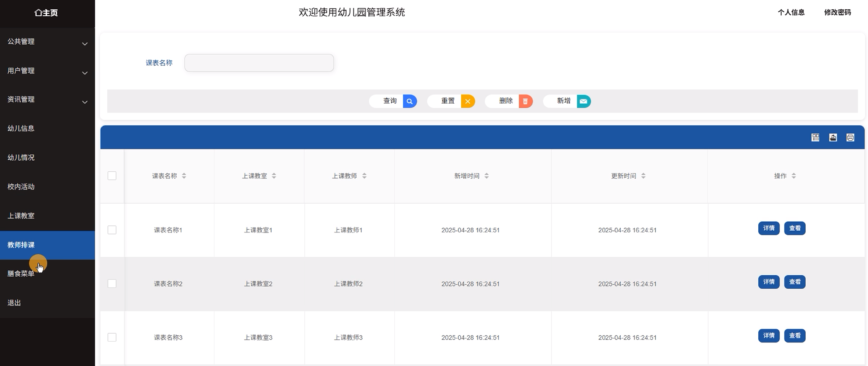This screenshot has height=366, width=868.
Task: Sort by 新增时间 column arrows
Action: [486, 176]
